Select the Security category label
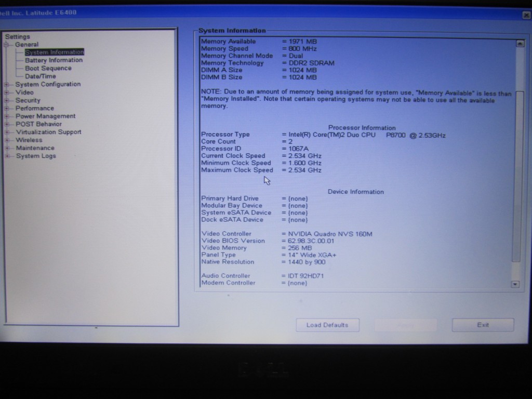 tap(28, 100)
